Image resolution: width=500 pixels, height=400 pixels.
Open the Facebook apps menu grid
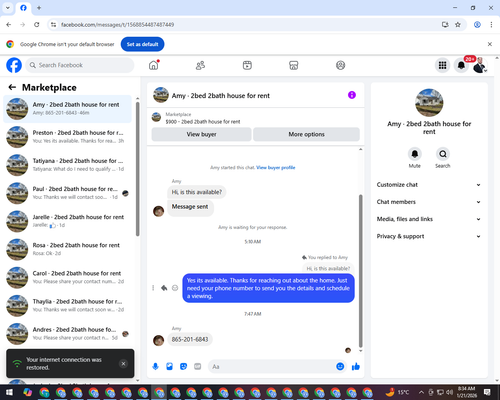[x=442, y=65]
